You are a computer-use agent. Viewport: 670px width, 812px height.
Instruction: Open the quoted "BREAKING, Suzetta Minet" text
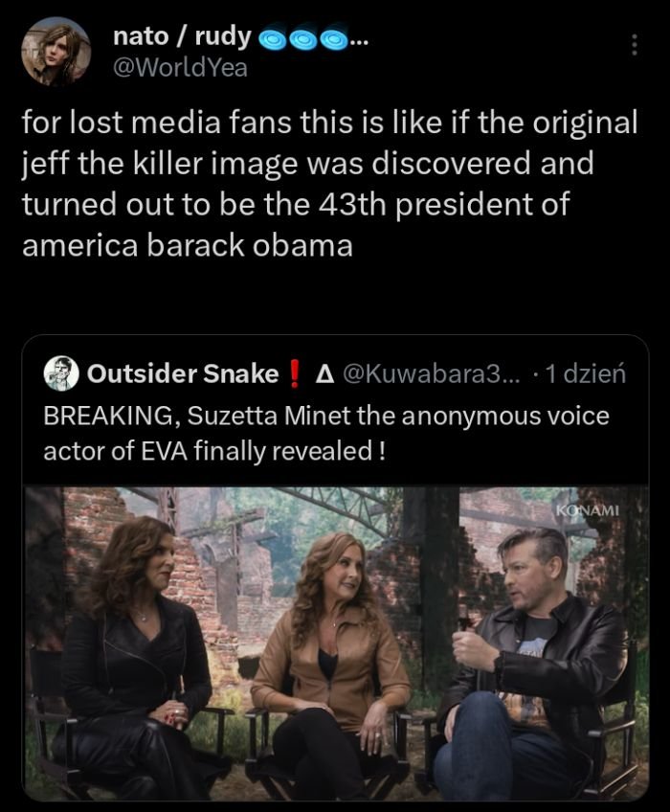point(325,433)
